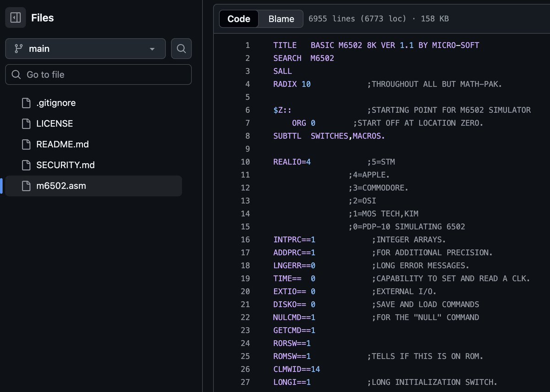Click the $Z:: label code line

(x=282, y=110)
